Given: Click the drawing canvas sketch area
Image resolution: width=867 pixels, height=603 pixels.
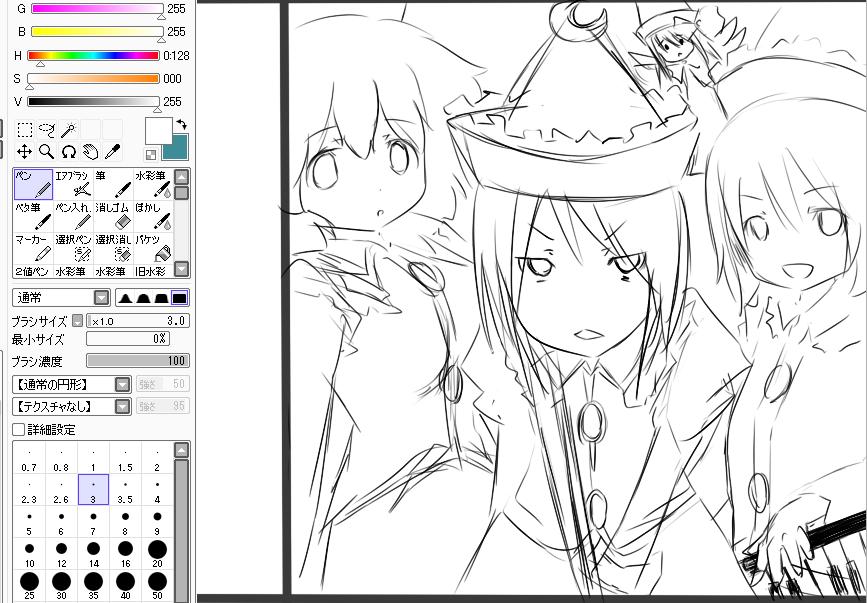Looking at the screenshot, I should click(578, 298).
